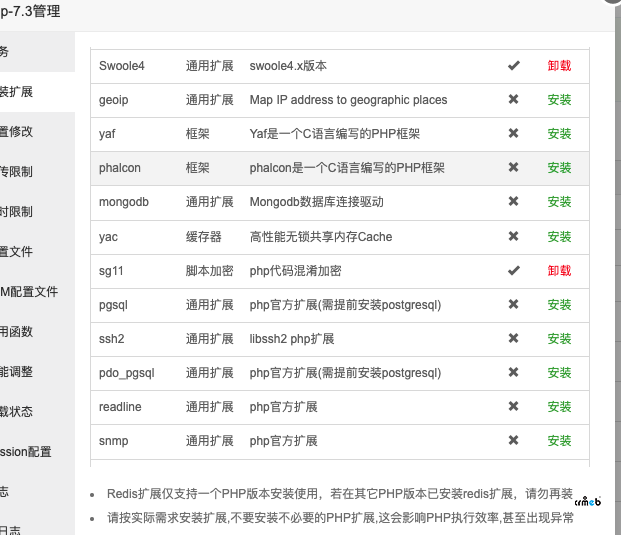Click the X status icon in yaf row
This screenshot has height=535, width=621.
tap(513, 134)
